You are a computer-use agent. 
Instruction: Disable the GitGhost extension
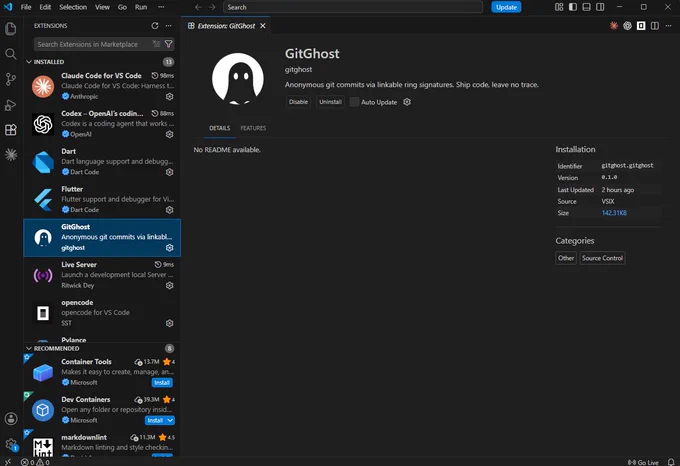click(x=298, y=102)
